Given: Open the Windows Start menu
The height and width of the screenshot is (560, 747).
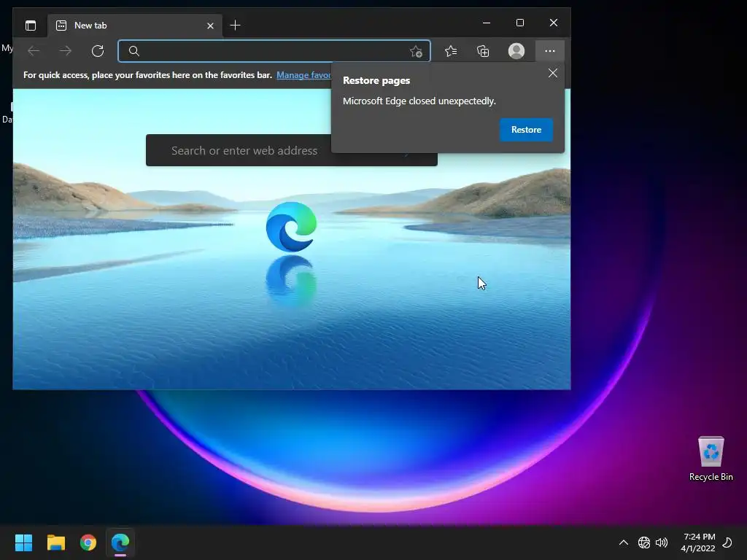Looking at the screenshot, I should click(23, 542).
